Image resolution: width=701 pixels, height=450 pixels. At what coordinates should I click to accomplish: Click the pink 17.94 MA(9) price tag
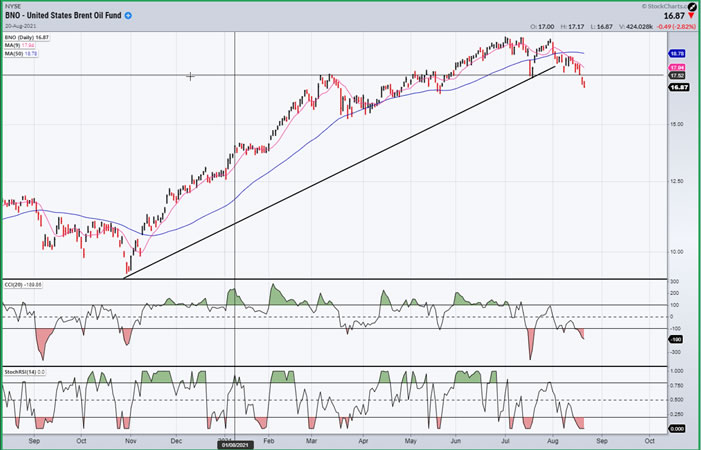pyautogui.click(x=676, y=67)
